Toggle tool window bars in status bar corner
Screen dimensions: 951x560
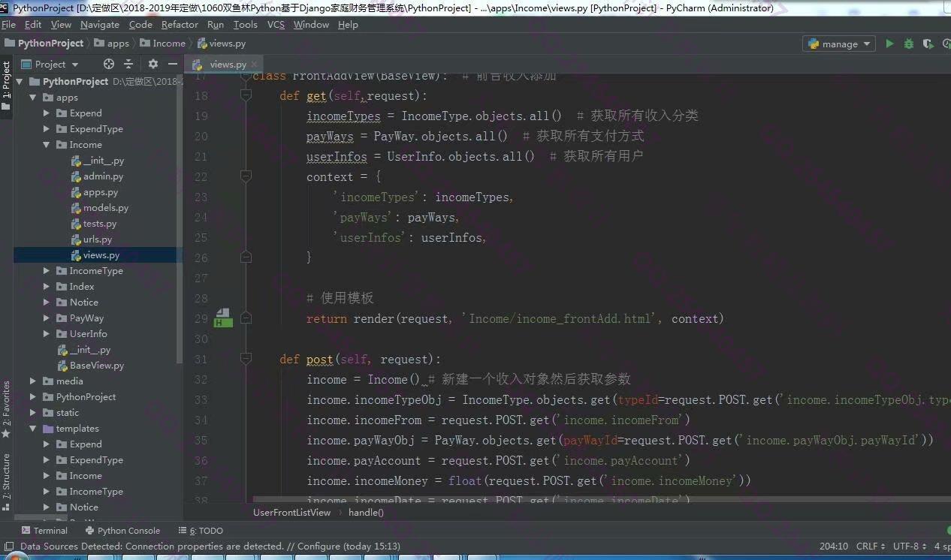coord(8,546)
